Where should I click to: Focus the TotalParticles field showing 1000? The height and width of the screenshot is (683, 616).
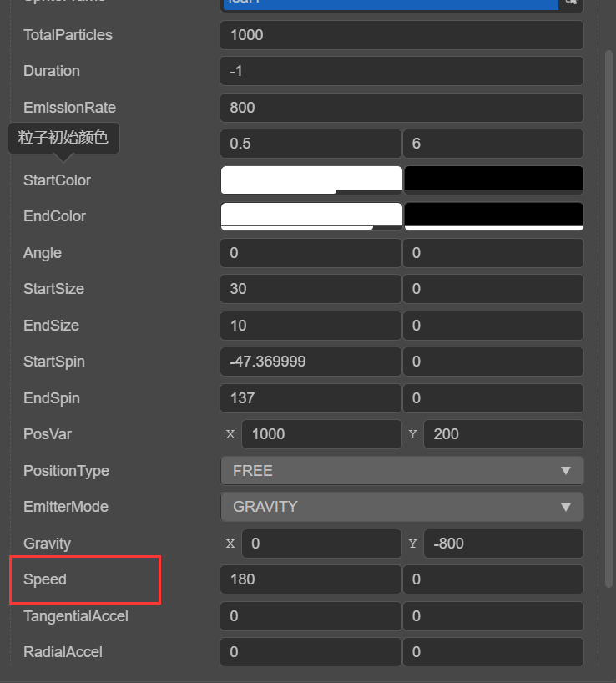pyautogui.click(x=401, y=35)
